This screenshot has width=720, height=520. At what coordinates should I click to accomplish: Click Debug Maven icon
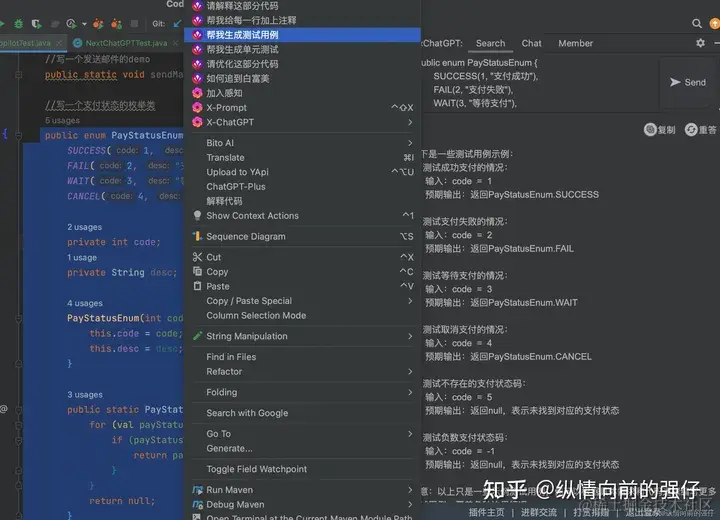click(x=197, y=504)
